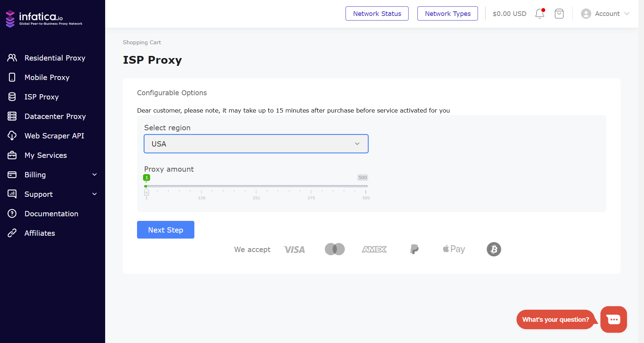Expand the Billing submenu chevron
This screenshot has width=644, height=343.
tap(95, 175)
